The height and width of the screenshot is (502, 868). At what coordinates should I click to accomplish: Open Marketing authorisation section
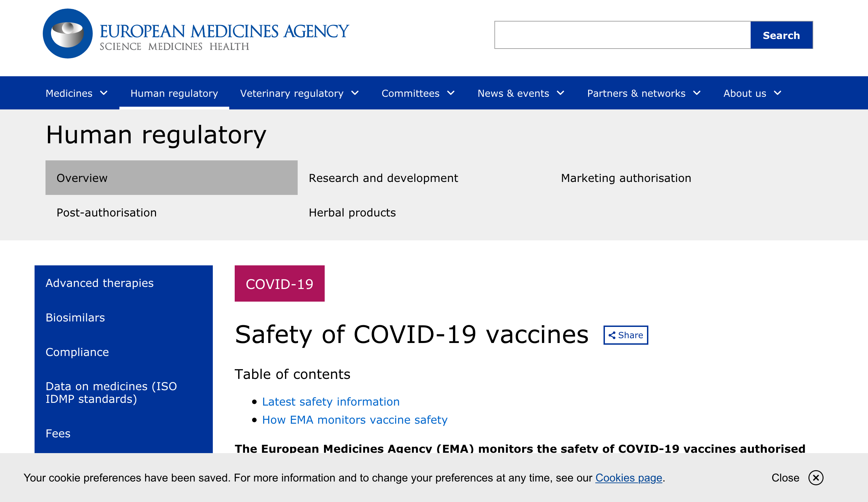click(x=626, y=178)
